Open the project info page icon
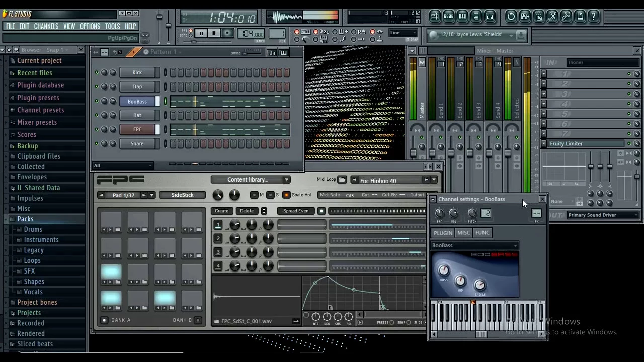Viewport: 644px width, 362px height. 580,16
